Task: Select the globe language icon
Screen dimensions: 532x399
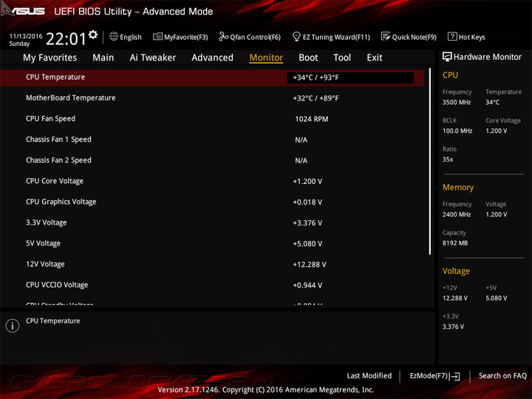Action: (x=114, y=36)
